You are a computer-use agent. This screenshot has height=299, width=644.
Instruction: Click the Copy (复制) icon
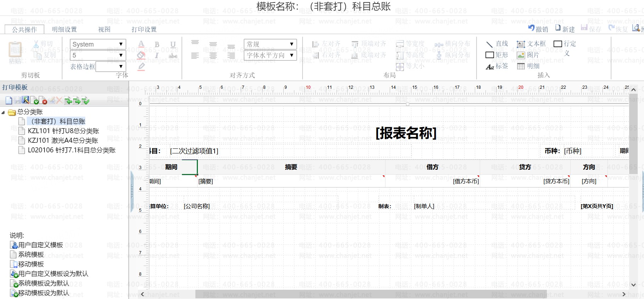(37, 55)
